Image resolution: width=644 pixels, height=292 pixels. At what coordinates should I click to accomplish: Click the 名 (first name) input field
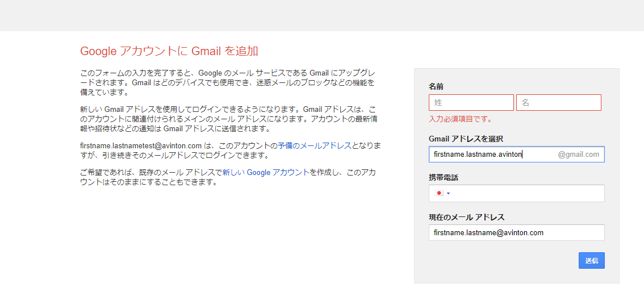pyautogui.click(x=559, y=103)
